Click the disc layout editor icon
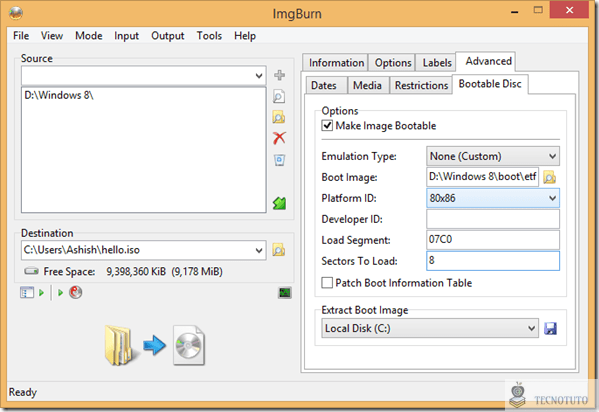 (x=27, y=293)
